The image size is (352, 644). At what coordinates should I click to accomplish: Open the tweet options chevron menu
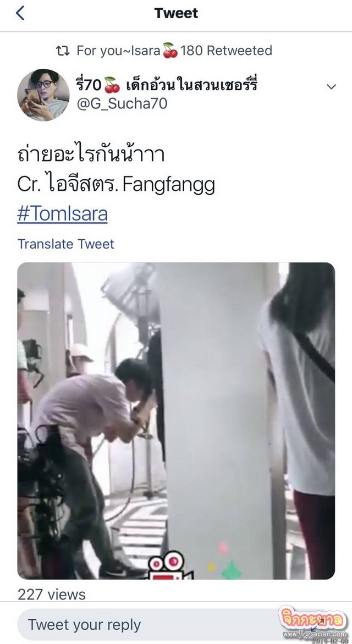coord(331,87)
